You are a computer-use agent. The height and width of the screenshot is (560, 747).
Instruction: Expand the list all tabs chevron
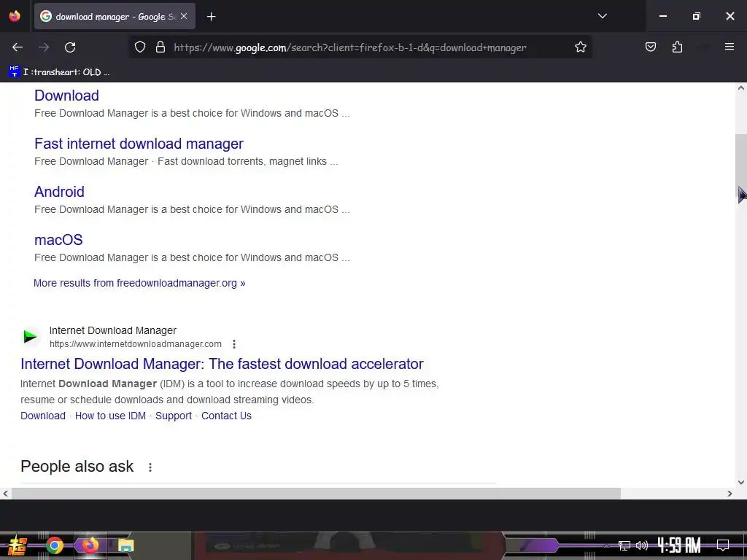602,16
